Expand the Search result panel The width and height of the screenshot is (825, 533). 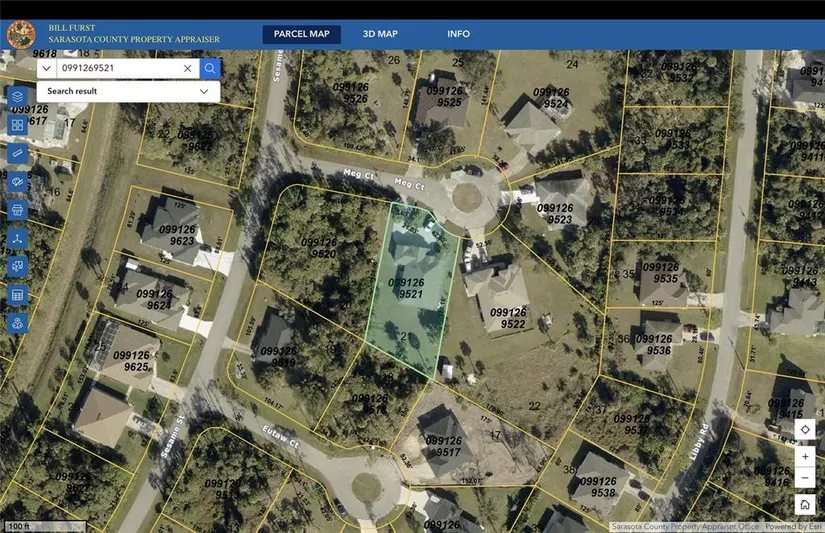[204, 91]
